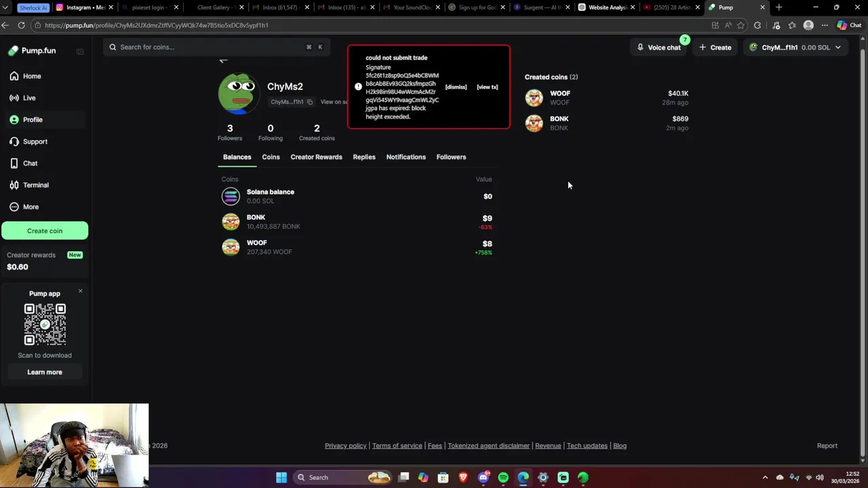The image size is (868, 488).
Task: Click the Pump.fun logo
Action: [32, 51]
